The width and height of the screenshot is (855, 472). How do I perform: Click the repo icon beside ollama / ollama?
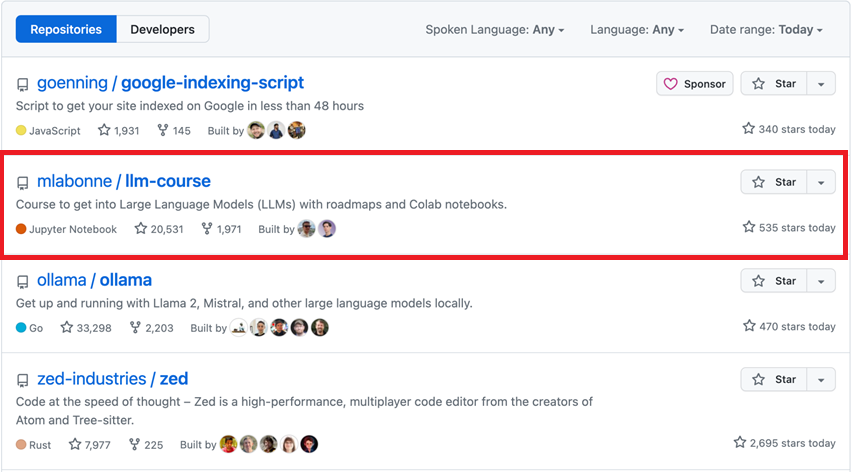coord(22,282)
